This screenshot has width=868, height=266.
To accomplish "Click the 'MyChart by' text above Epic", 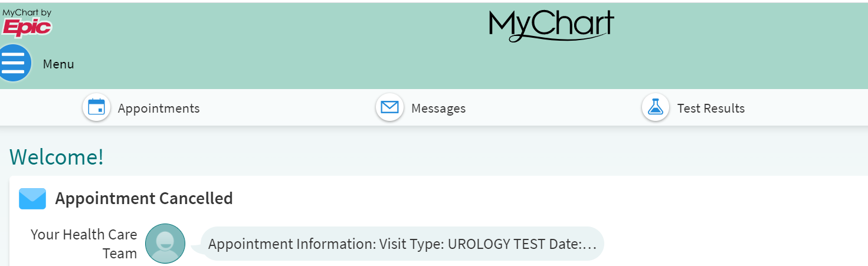I will click(27, 12).
